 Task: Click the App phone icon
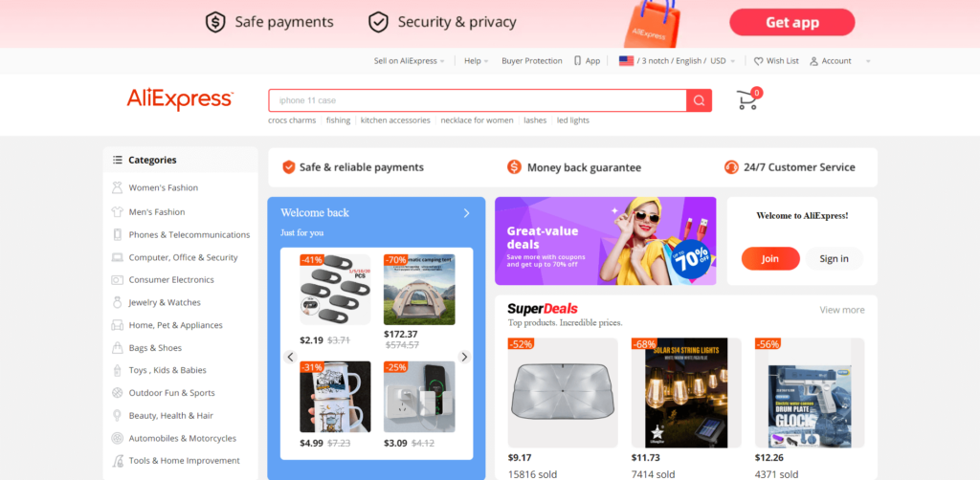click(577, 61)
